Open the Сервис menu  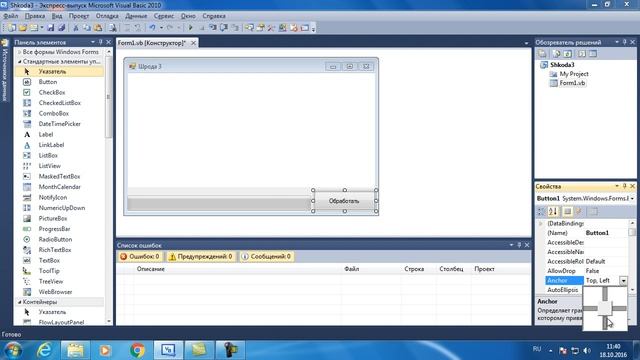pyautogui.click(x=164, y=16)
